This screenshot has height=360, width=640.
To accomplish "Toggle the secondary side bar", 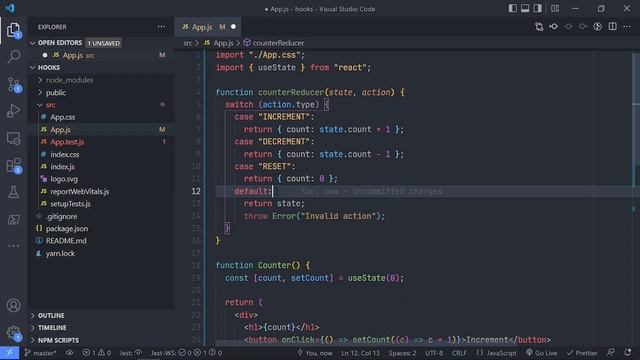I will click(538, 8).
